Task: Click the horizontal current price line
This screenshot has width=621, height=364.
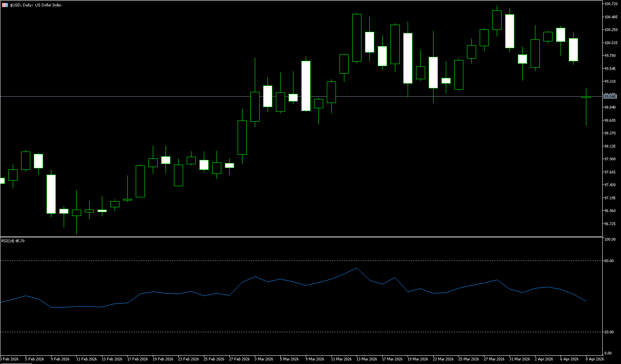Action: (159, 96)
